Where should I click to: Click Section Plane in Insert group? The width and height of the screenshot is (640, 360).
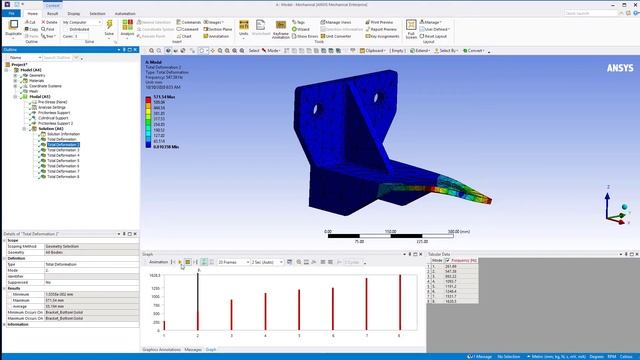pyautogui.click(x=218, y=29)
